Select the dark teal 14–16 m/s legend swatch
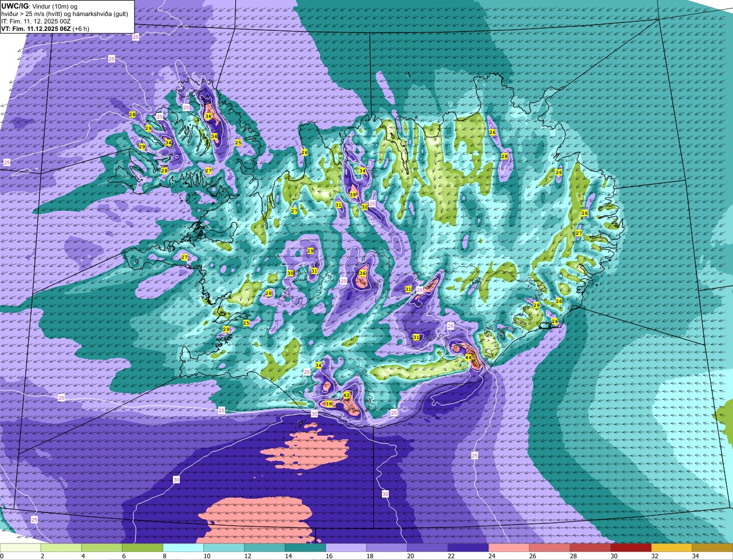 tap(305, 547)
